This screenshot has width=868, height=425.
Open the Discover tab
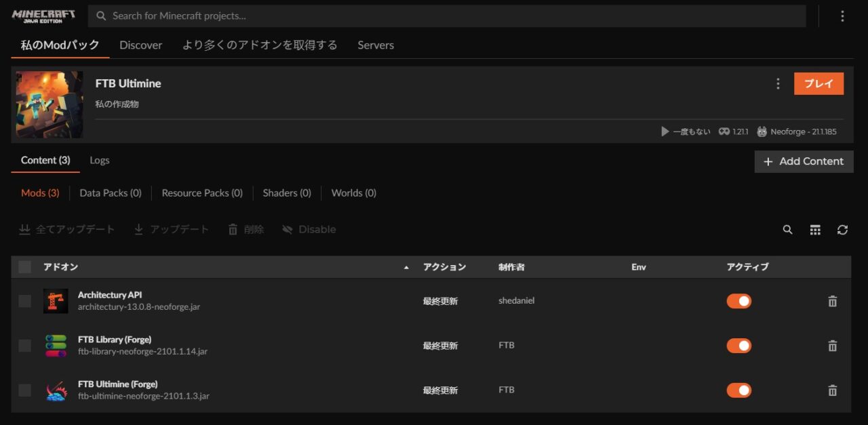[x=141, y=45]
